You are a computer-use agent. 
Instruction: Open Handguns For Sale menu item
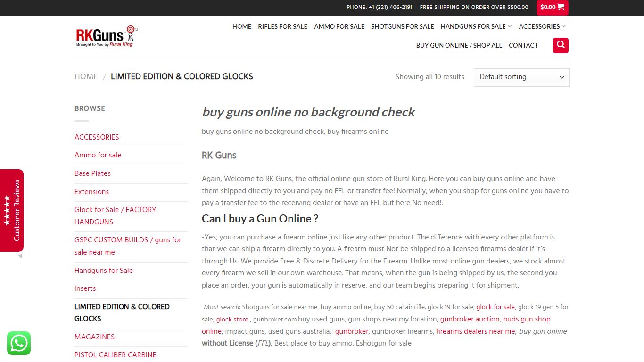473,26
